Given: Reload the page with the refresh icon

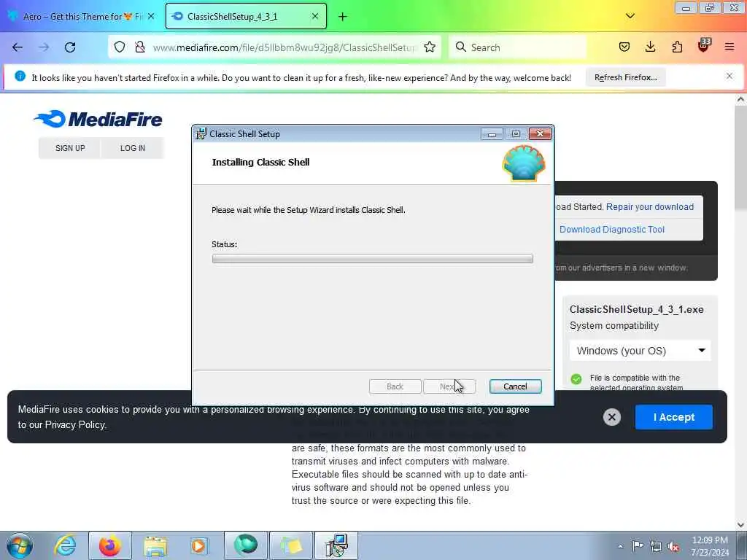Looking at the screenshot, I should click(x=70, y=47).
